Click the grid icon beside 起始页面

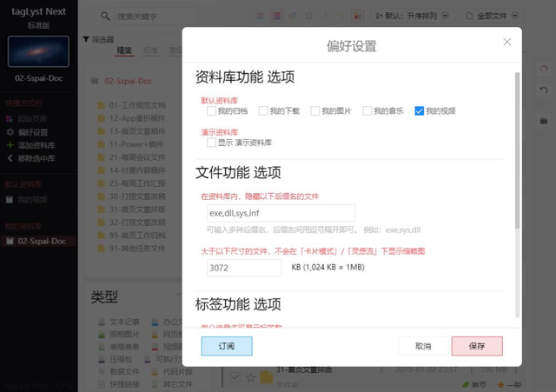(10, 118)
